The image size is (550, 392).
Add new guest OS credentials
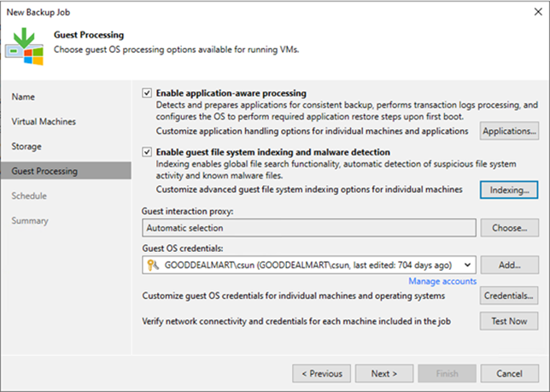point(509,266)
